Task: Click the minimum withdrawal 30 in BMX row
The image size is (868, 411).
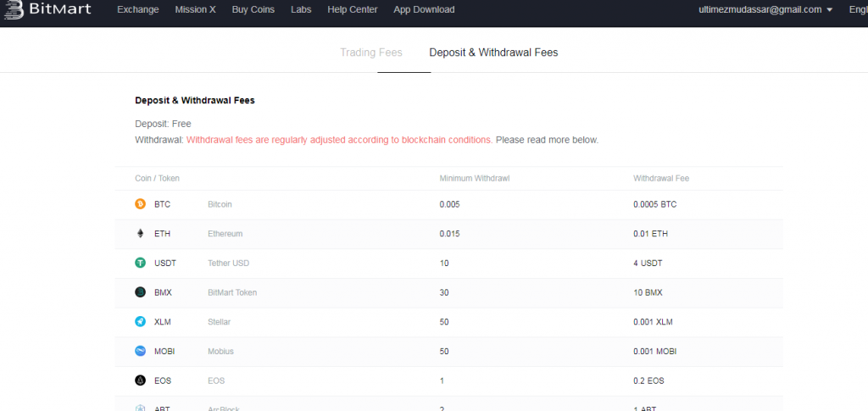Action: click(444, 292)
